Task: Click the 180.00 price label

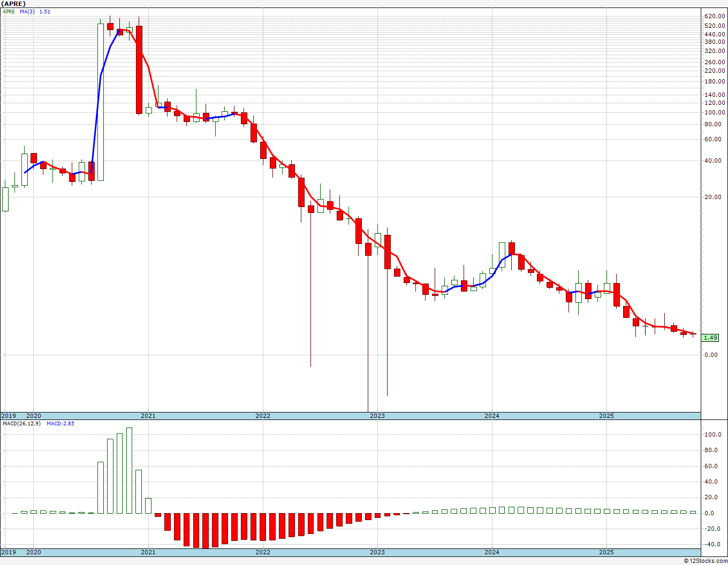Action: coord(715,81)
